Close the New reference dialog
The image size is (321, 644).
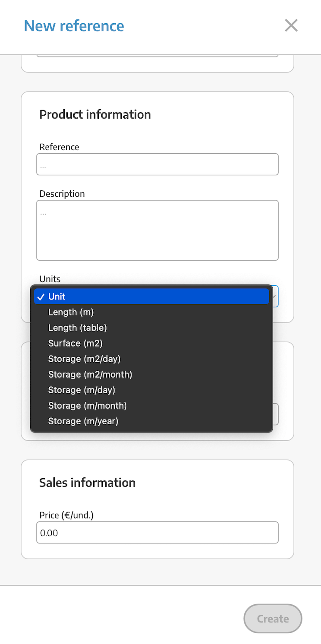tap(291, 25)
